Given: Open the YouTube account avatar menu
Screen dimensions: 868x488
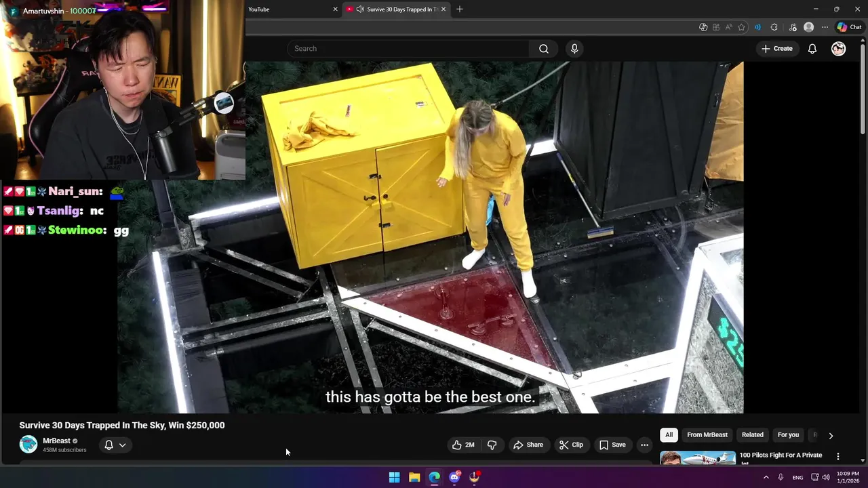Looking at the screenshot, I should [839, 49].
